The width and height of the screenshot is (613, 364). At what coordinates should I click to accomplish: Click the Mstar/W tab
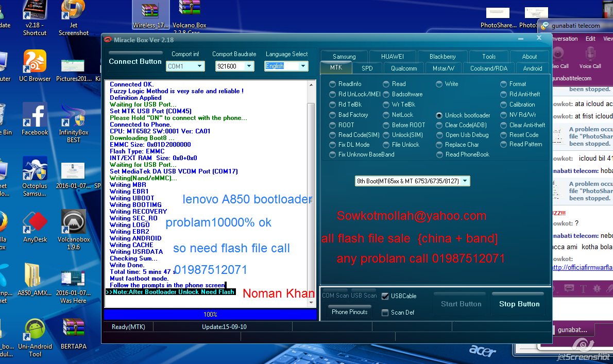coord(444,68)
